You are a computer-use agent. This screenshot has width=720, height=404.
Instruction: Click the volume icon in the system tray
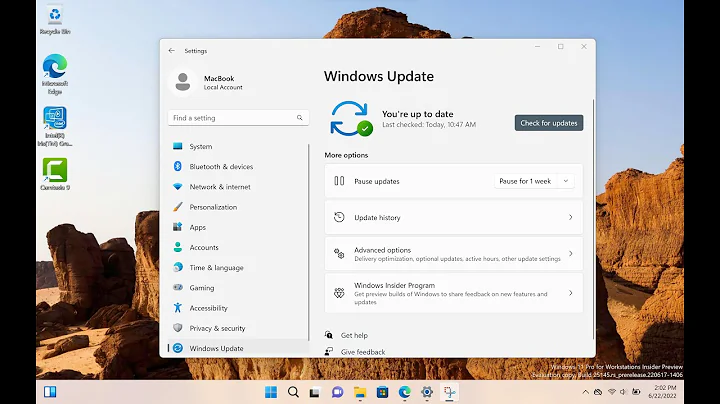click(x=623, y=392)
